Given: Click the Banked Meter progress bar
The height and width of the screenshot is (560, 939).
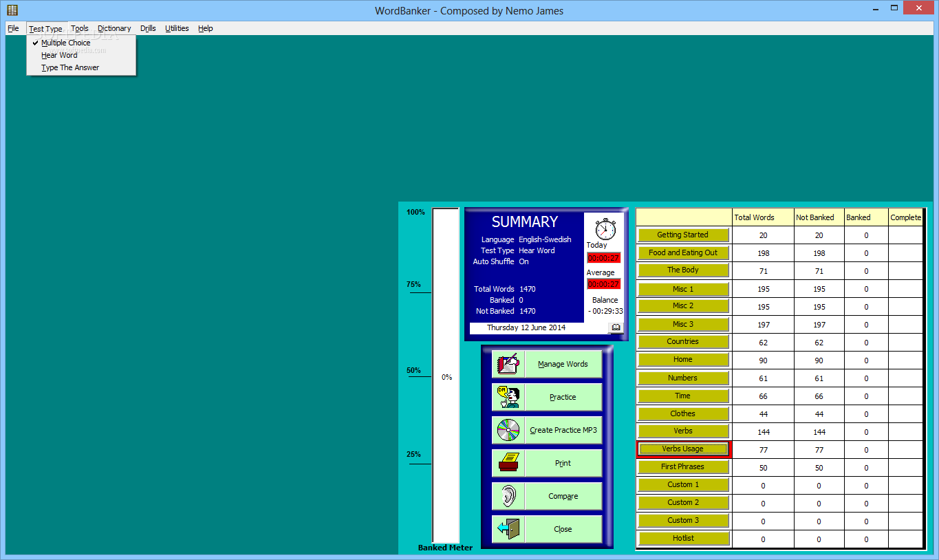Looking at the screenshot, I should pos(446,376).
